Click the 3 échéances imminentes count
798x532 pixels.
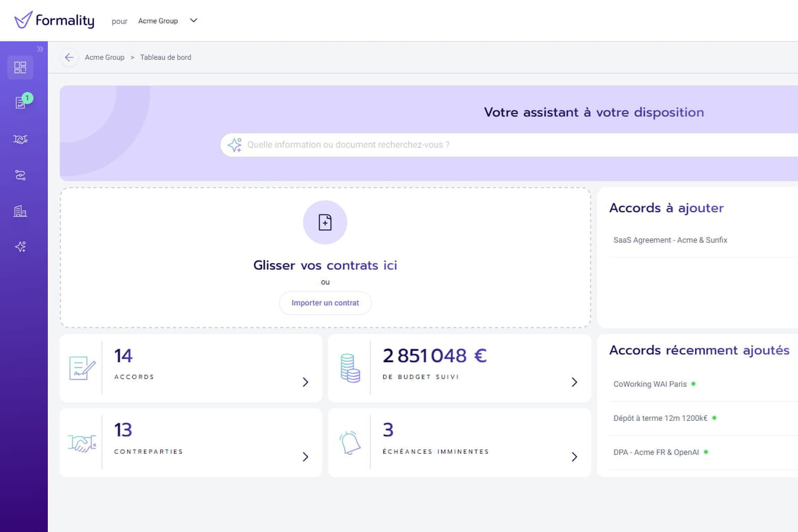pyautogui.click(x=388, y=430)
